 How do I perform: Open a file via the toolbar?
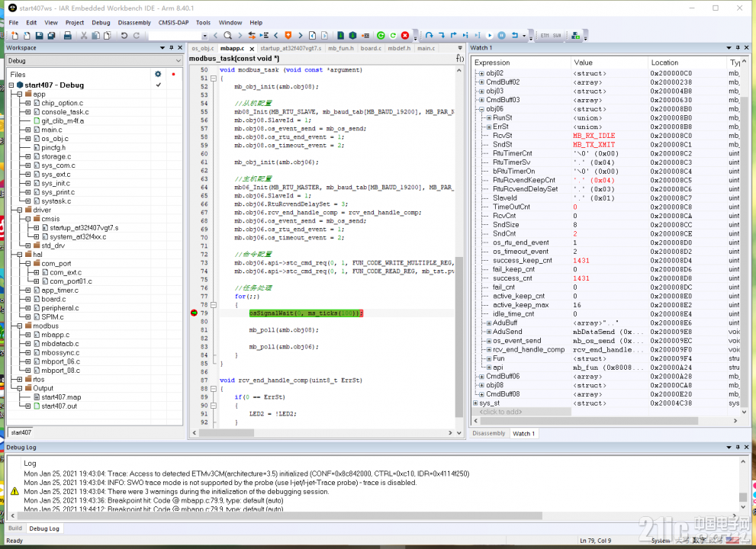(x=27, y=36)
